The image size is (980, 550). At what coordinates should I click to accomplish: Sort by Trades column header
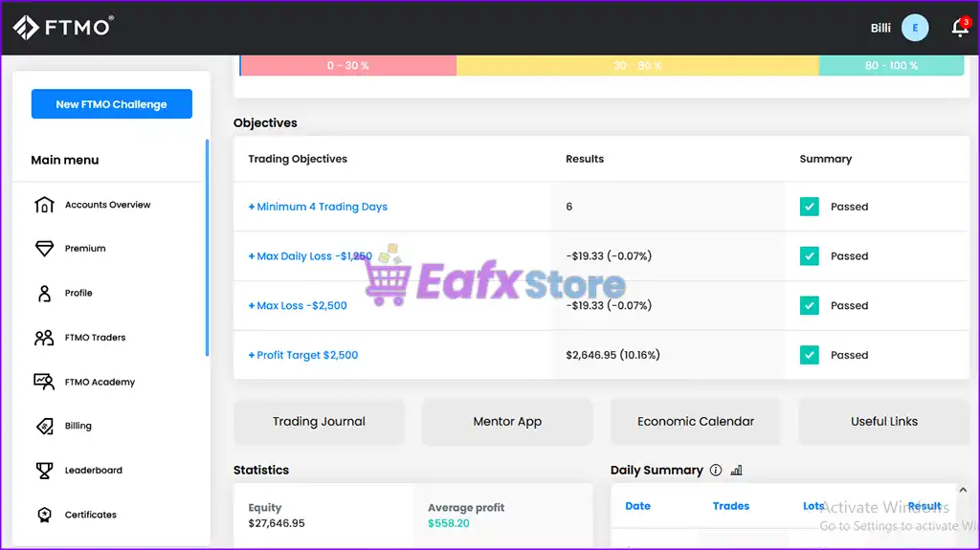click(730, 506)
